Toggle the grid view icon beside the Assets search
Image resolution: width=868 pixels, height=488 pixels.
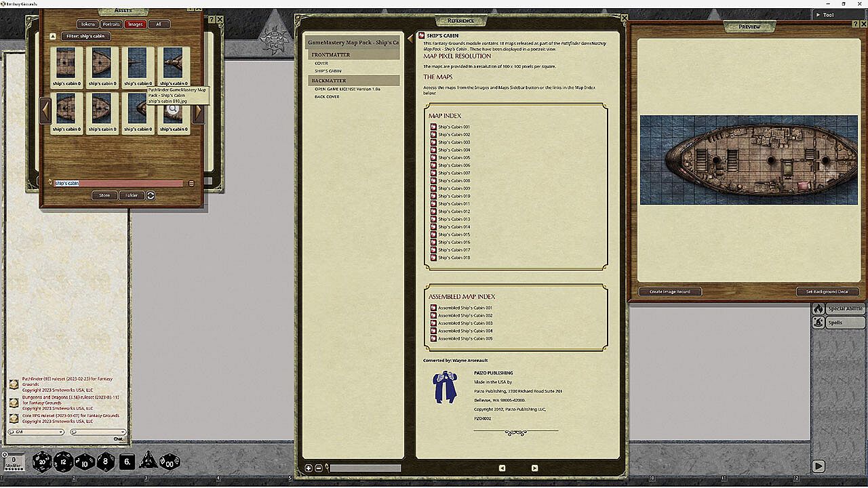192,183
